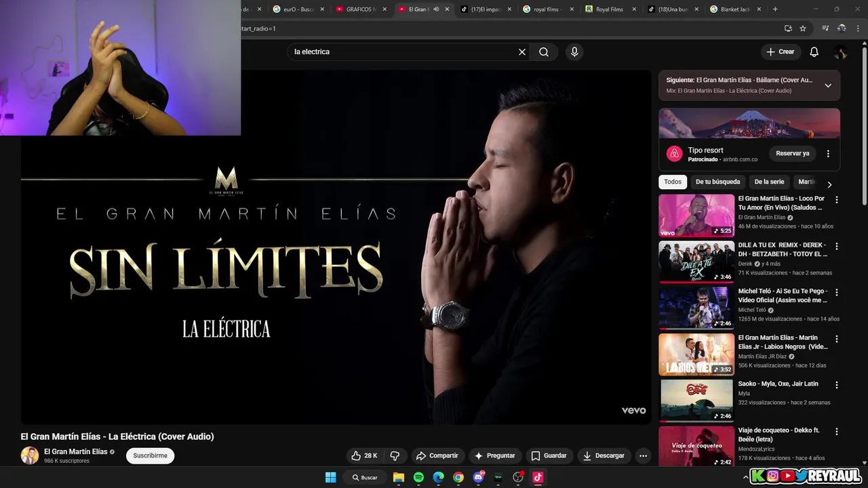The width and height of the screenshot is (868, 488).
Task: Open the media control icon in Chrome toolbar
Action: tap(825, 28)
